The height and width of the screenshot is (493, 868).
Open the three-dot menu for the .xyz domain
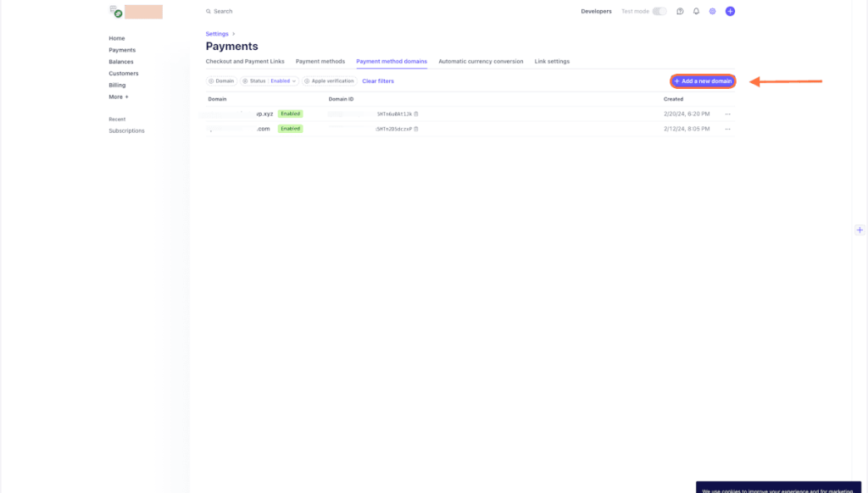click(x=727, y=114)
